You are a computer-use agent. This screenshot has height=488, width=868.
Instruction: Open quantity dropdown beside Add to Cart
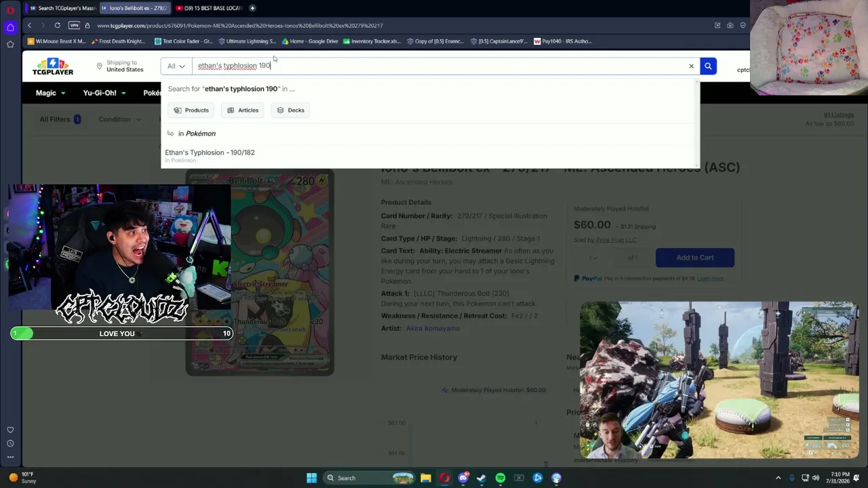tap(594, 258)
